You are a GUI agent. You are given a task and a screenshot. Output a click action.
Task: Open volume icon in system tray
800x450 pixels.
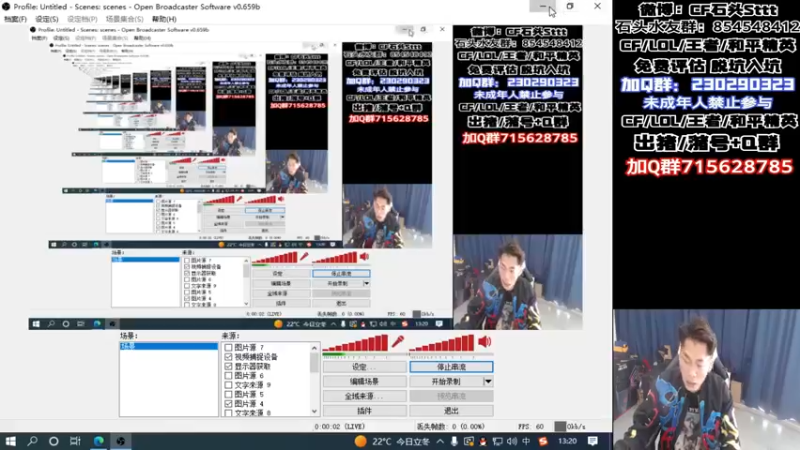[x=512, y=441]
